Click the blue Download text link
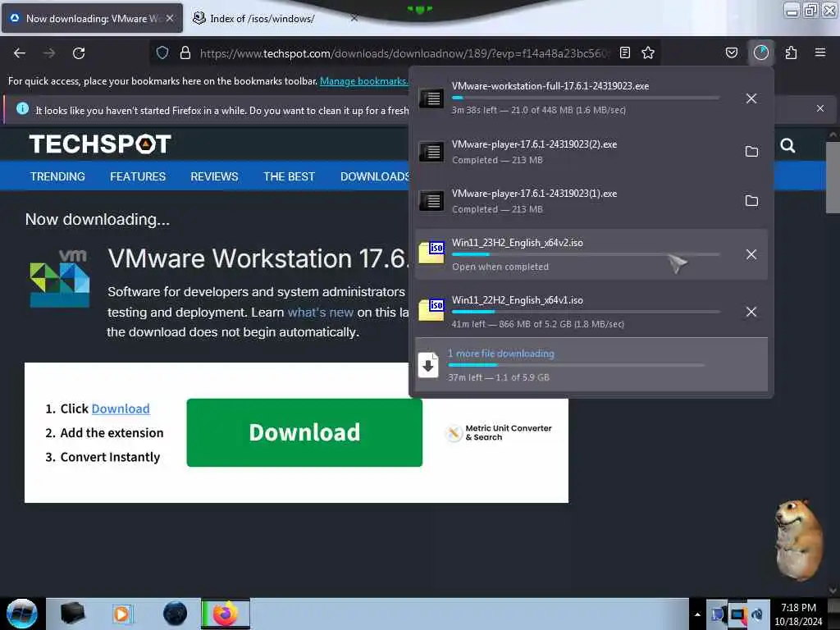This screenshot has height=630, width=840. 121,409
